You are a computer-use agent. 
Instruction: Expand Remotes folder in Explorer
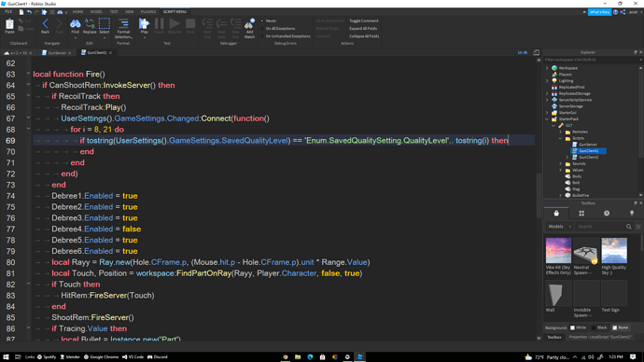(561, 132)
